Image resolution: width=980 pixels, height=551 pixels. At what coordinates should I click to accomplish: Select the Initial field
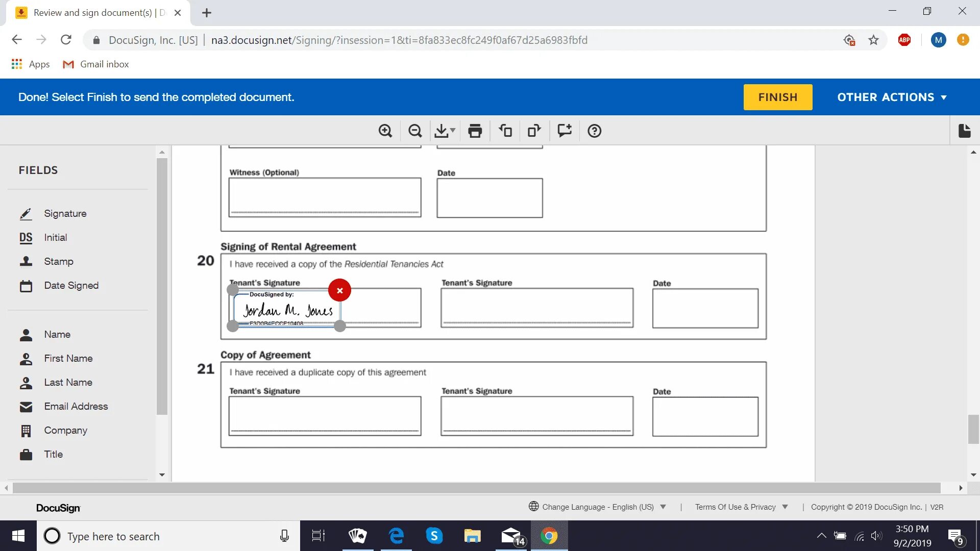(x=55, y=238)
